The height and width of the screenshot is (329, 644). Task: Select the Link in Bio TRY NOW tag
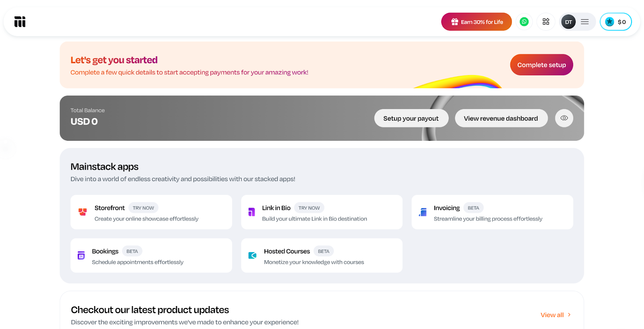click(309, 208)
